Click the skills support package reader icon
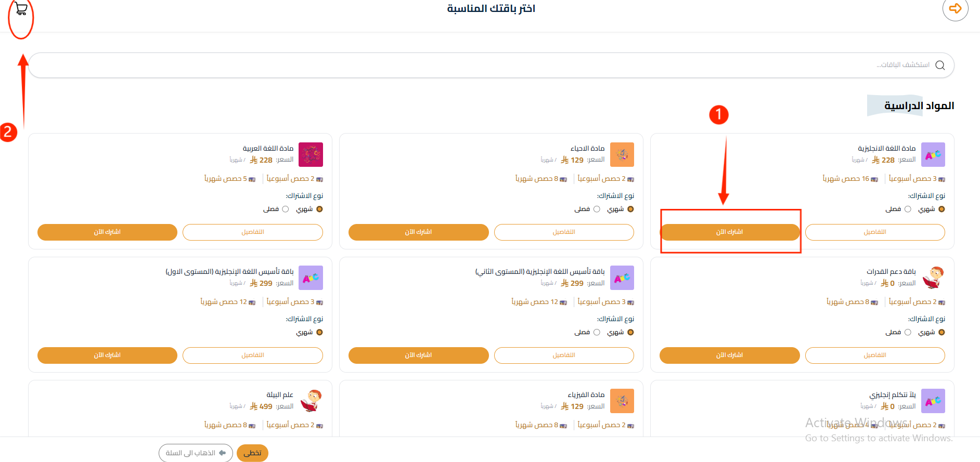This screenshot has width=980, height=462. pyautogui.click(x=933, y=278)
